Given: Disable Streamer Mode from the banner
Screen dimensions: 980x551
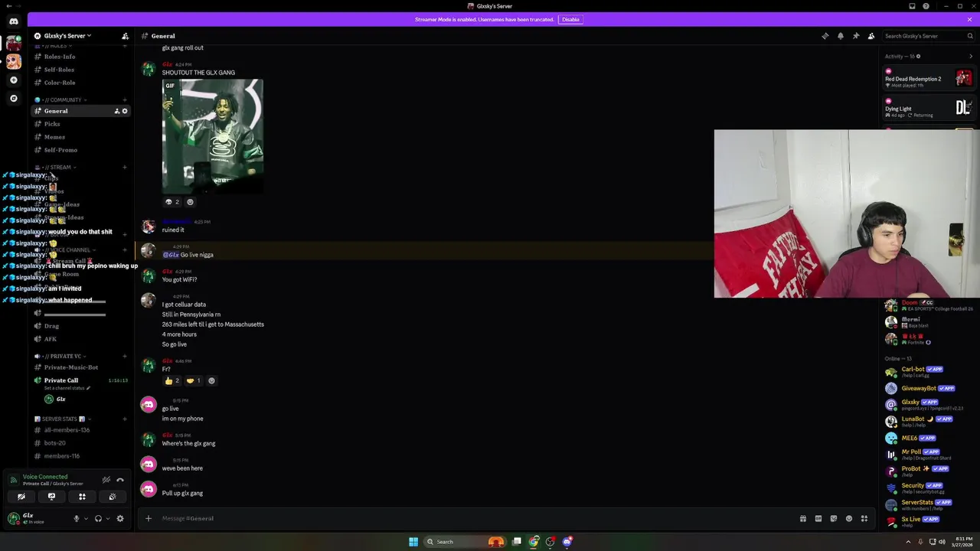Looking at the screenshot, I should (570, 19).
